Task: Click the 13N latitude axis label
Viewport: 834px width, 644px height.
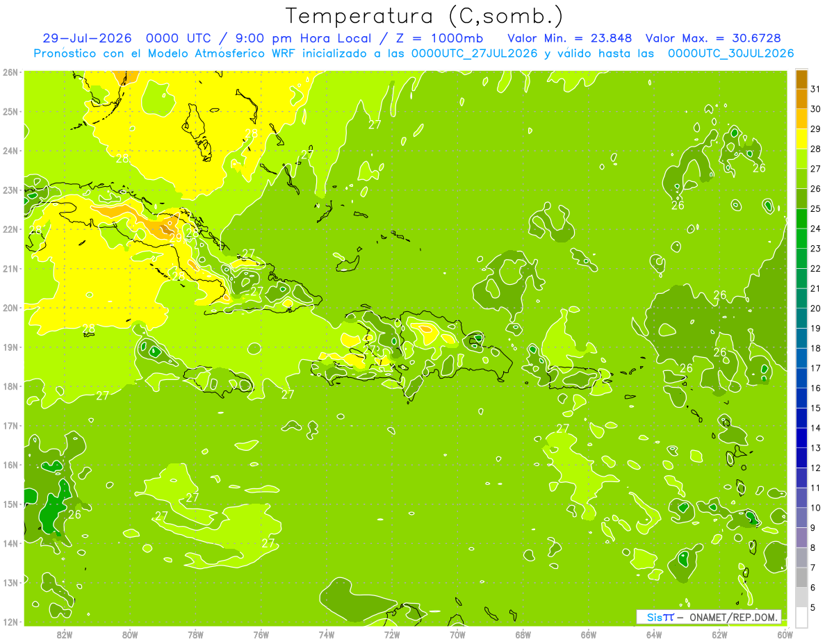Action: tap(10, 582)
